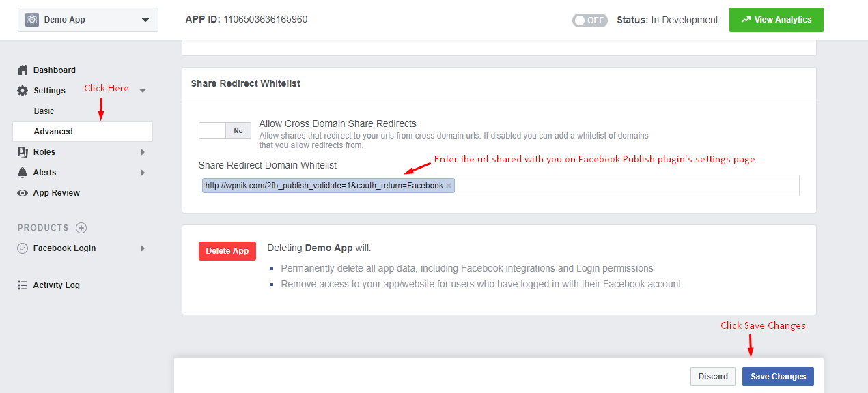Screen dimensions: 868x393
Task: Expand the Roles submenu arrow
Action: pos(143,152)
